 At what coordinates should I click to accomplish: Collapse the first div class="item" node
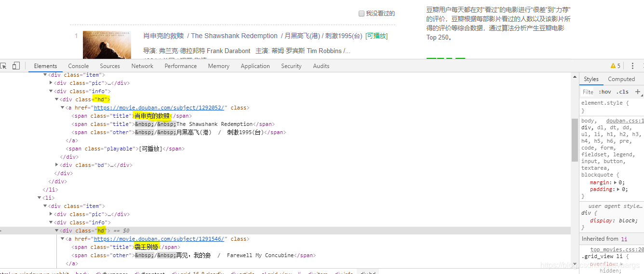click(45, 75)
